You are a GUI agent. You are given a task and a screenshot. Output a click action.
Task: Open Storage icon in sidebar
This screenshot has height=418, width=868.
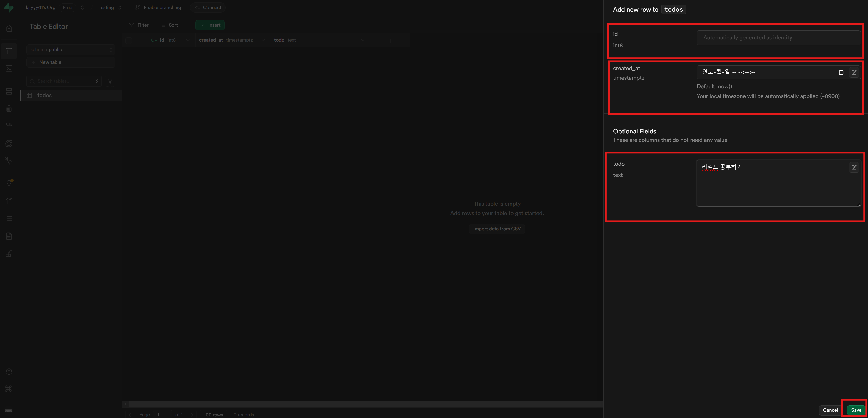(9, 126)
